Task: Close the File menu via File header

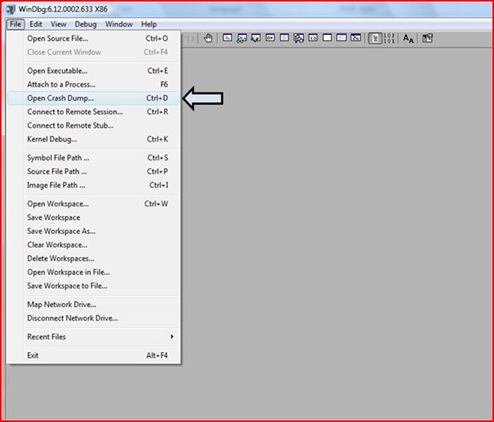Action: 15,24
